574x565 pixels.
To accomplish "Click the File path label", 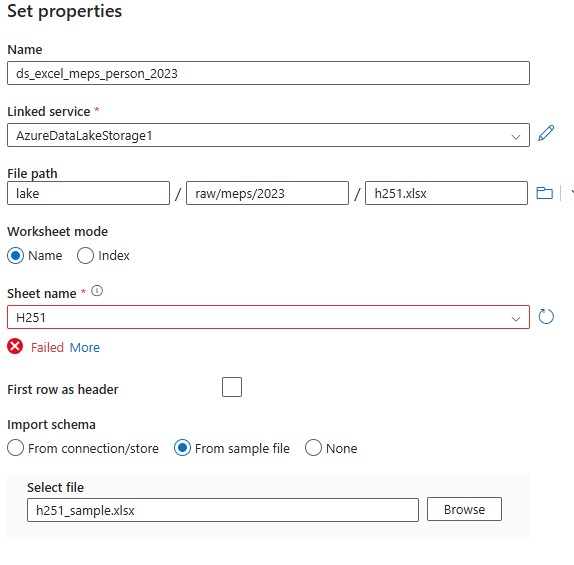I will (x=32, y=174).
